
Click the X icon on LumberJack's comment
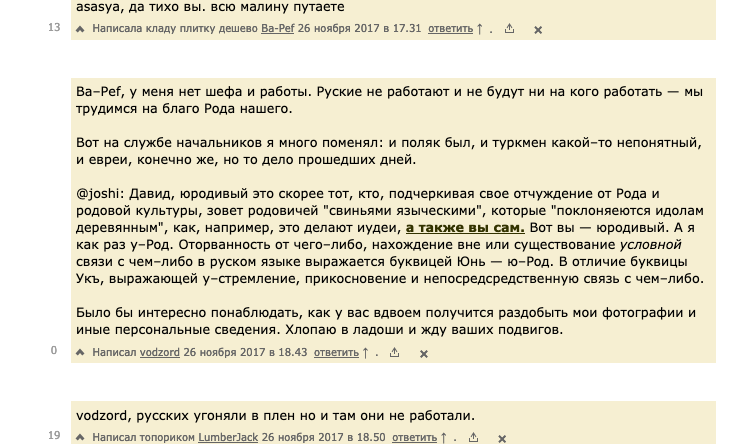pyautogui.click(x=502, y=438)
